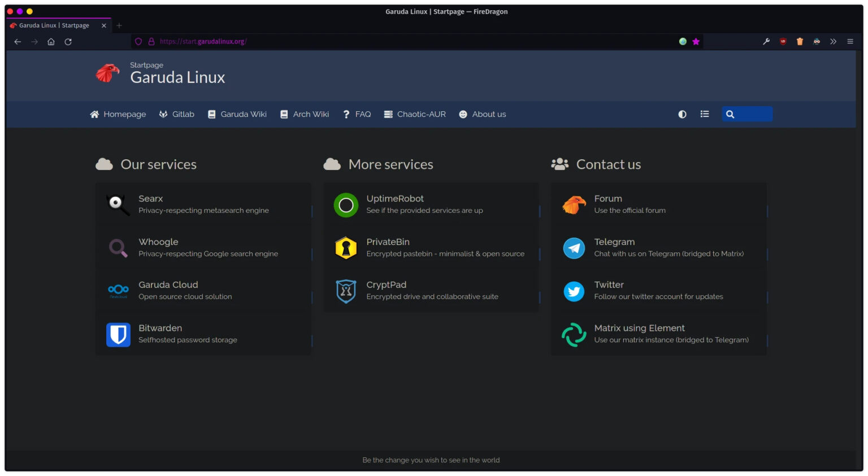Click the UptimeRobot status icon
This screenshot has height=476, width=868.
(x=346, y=204)
